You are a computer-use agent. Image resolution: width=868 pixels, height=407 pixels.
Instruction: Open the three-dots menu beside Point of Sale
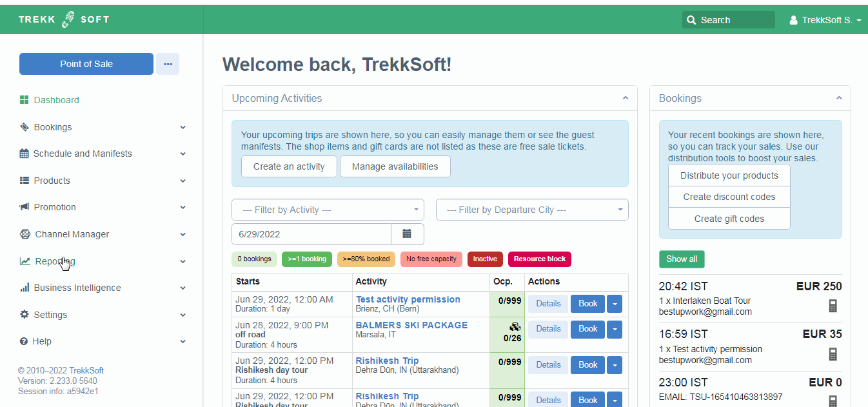168,64
